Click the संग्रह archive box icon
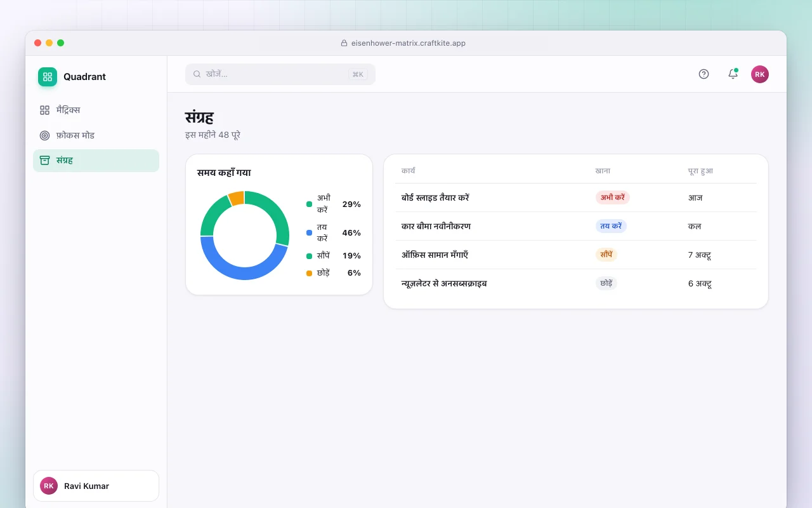 click(44, 161)
